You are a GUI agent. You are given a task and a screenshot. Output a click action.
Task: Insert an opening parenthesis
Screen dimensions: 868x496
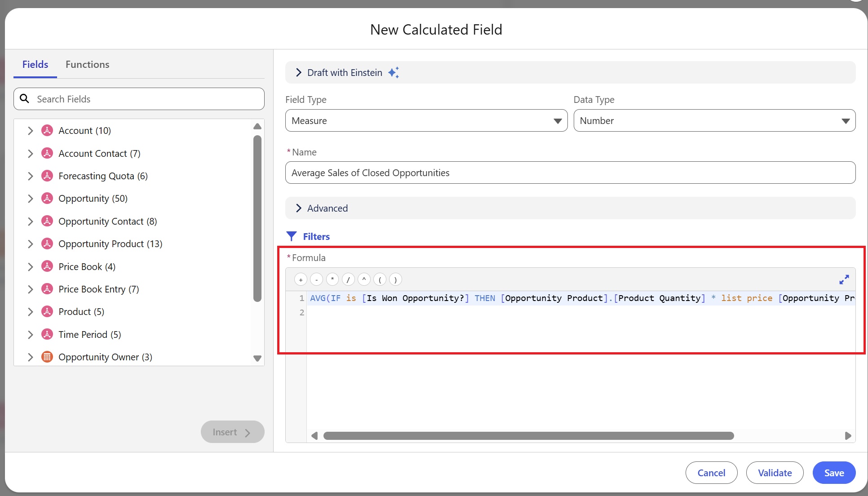coord(380,280)
